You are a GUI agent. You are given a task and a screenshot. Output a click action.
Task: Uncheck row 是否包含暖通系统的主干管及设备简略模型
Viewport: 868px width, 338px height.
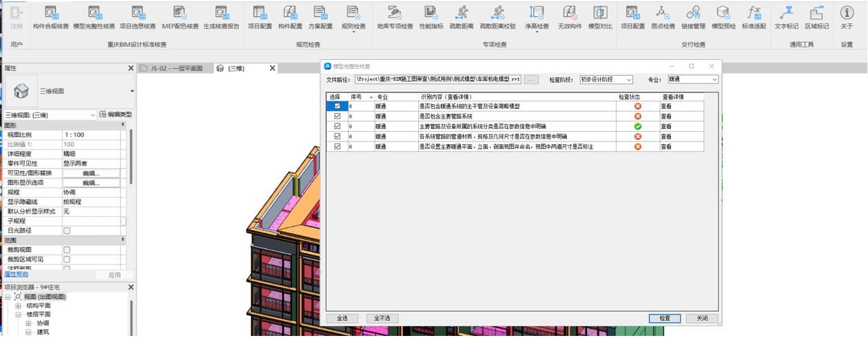click(337, 106)
